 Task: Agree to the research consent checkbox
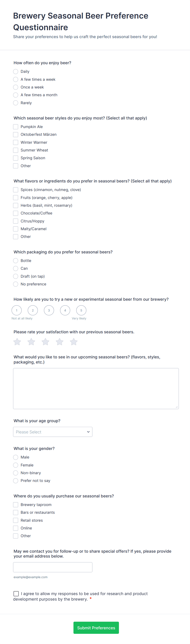point(16,594)
